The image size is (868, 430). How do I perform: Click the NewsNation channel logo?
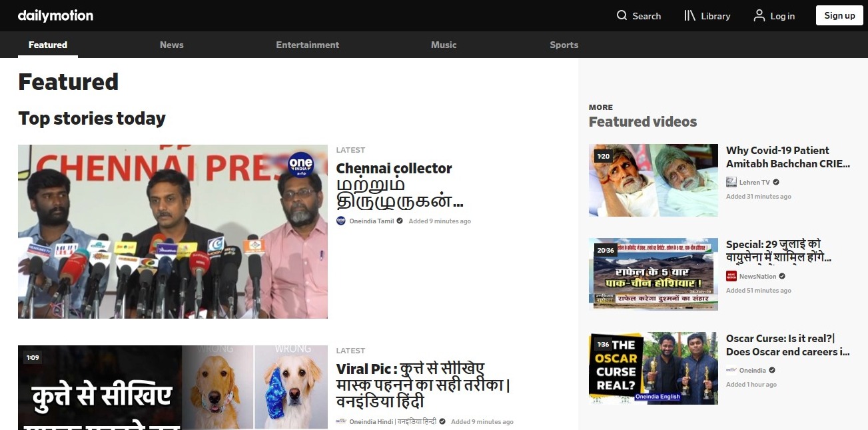731,276
